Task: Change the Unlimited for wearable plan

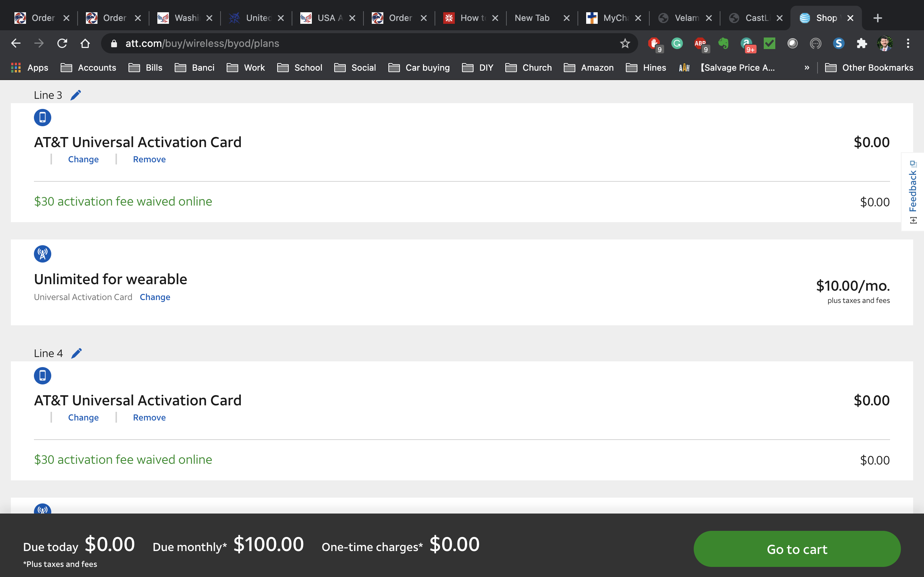Action: coord(155,297)
